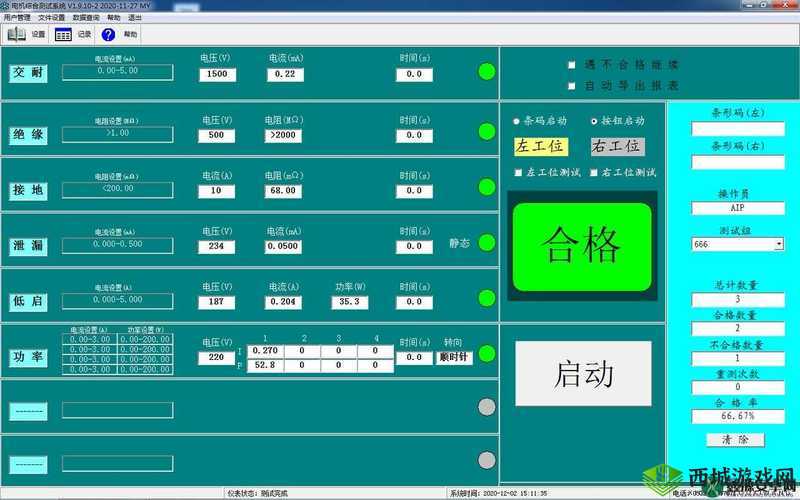Click the 重测次数 field showing 0
Screen dimensions: 800x500
[738, 387]
